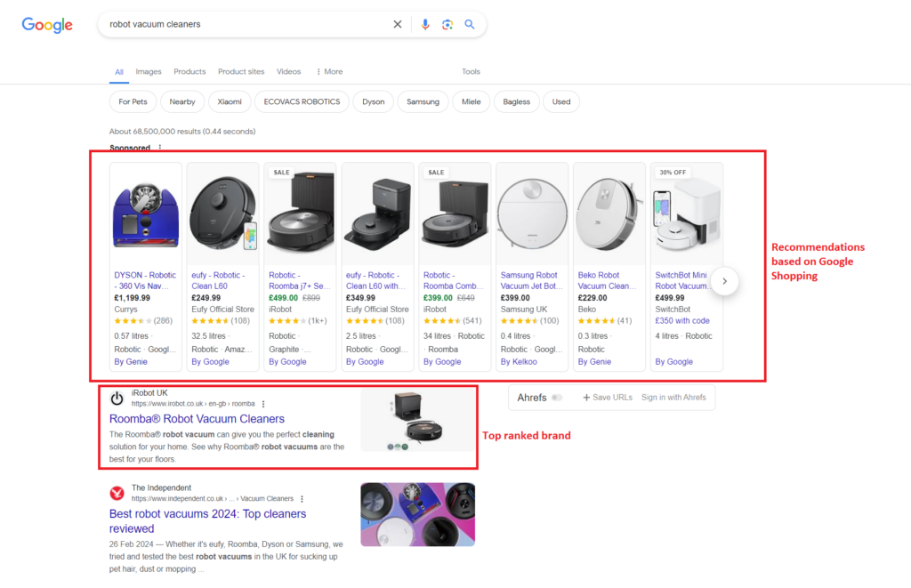Filter by the Samsung chip
Image resolution: width=911 pixels, height=588 pixels.
pos(423,101)
